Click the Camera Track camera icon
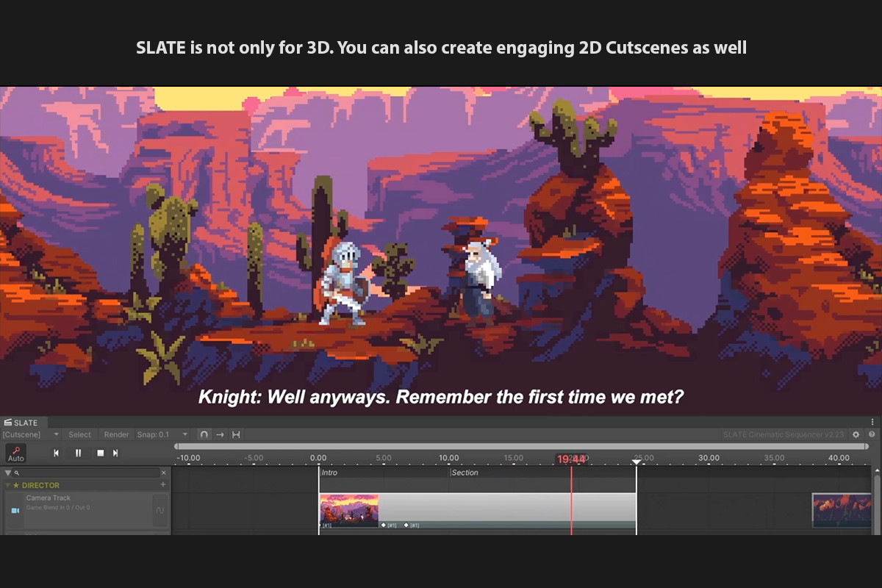The height and width of the screenshot is (588, 882). (15, 510)
